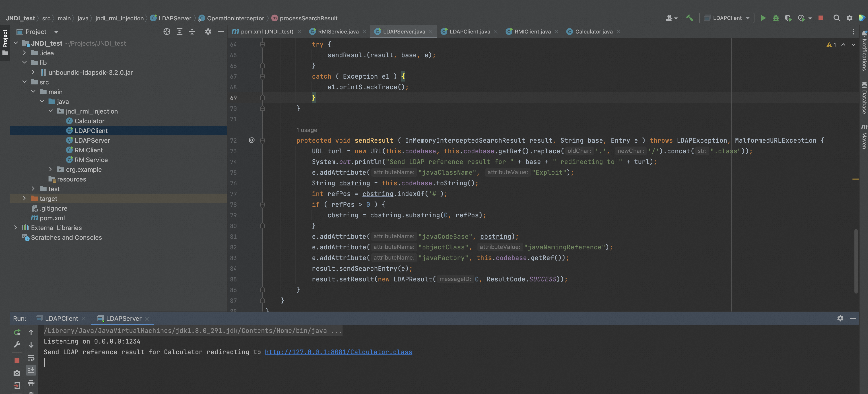Select opened file target icon in Project panel

[167, 31]
